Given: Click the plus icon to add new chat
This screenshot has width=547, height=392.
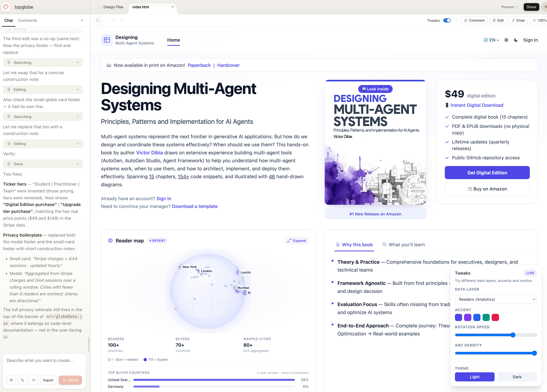Looking at the screenshot, I should pyautogui.click(x=82, y=20).
